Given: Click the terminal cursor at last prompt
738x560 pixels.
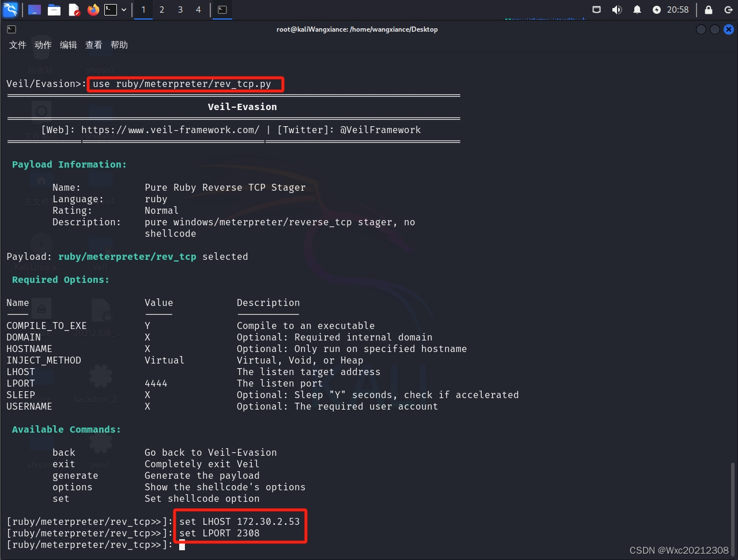Looking at the screenshot, I should pos(182,545).
